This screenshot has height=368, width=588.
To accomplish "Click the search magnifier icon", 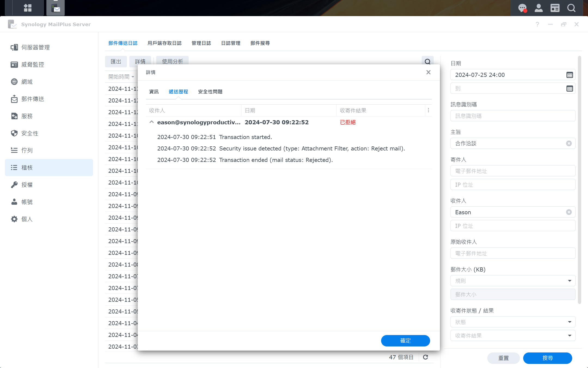I will click(428, 62).
